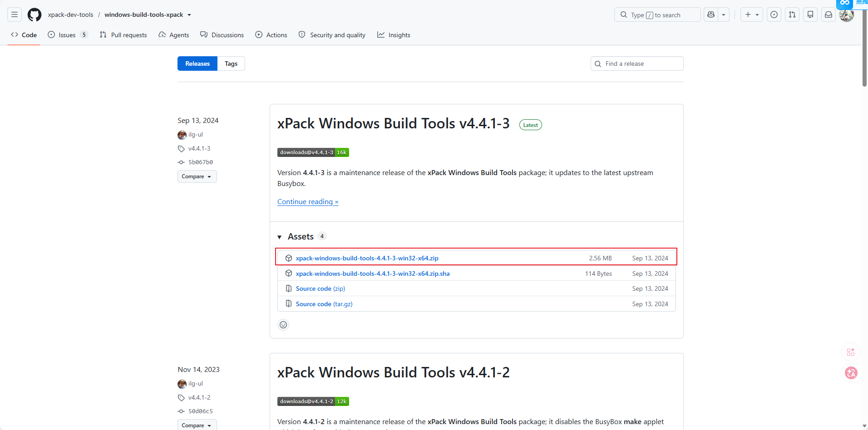Image resolution: width=868 pixels, height=430 pixels.
Task: Open the user profile avatar menu
Action: click(846, 15)
